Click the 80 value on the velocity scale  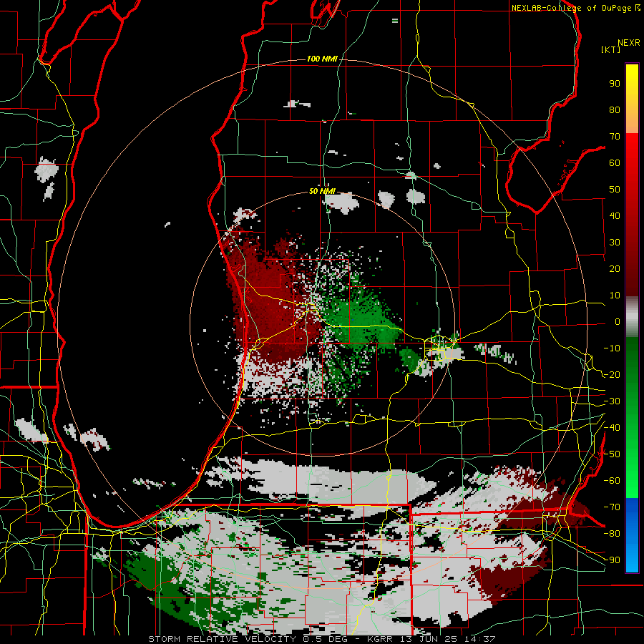click(615, 110)
